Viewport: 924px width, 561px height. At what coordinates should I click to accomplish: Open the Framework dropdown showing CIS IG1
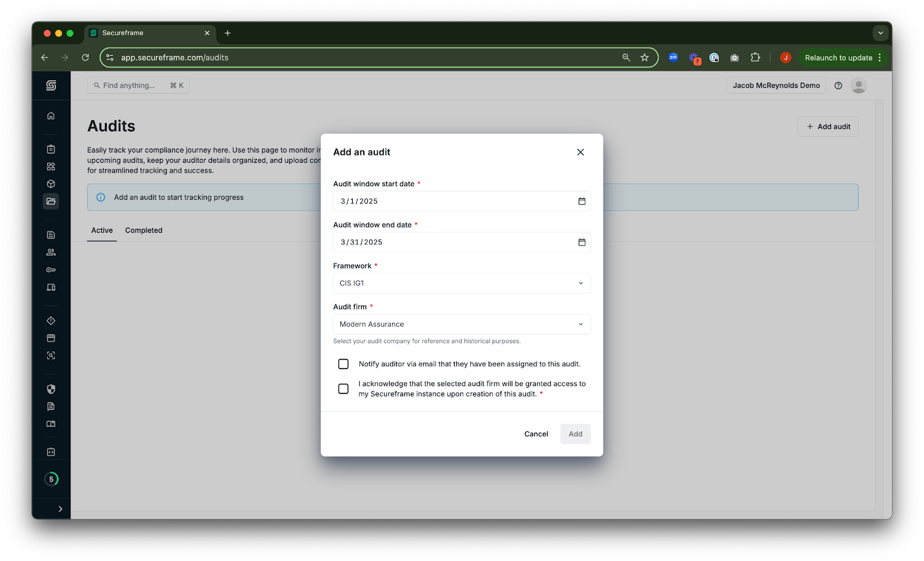462,283
